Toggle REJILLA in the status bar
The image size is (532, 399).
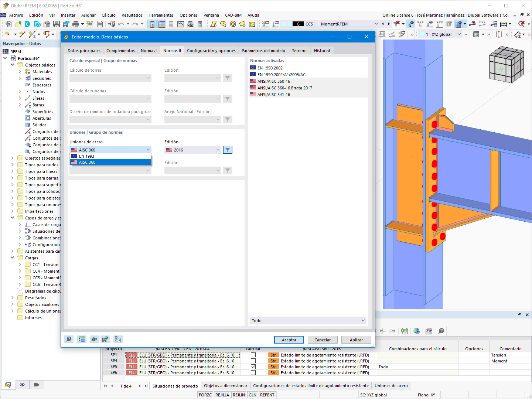coord(222,395)
